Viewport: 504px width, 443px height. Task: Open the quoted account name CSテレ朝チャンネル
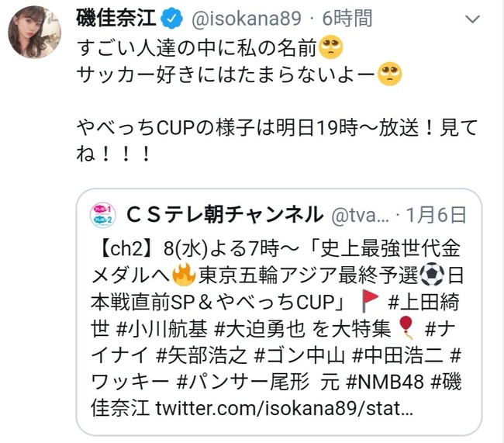click(x=225, y=215)
